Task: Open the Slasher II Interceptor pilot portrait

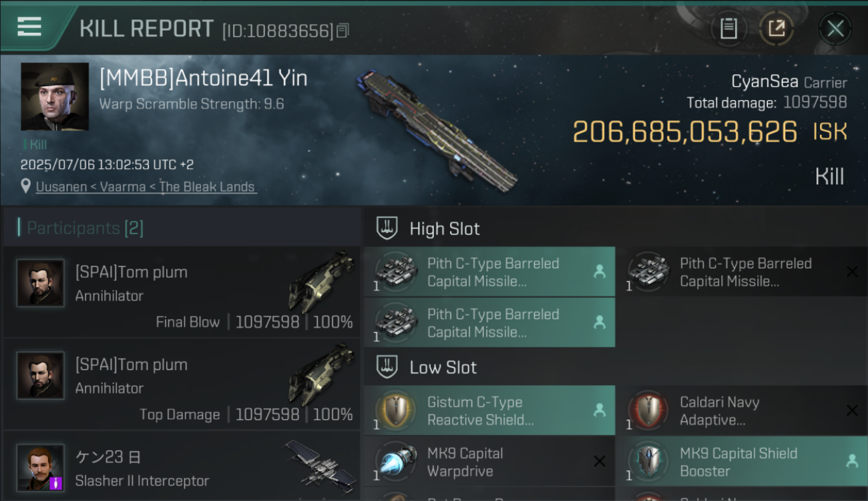Action: (41, 468)
